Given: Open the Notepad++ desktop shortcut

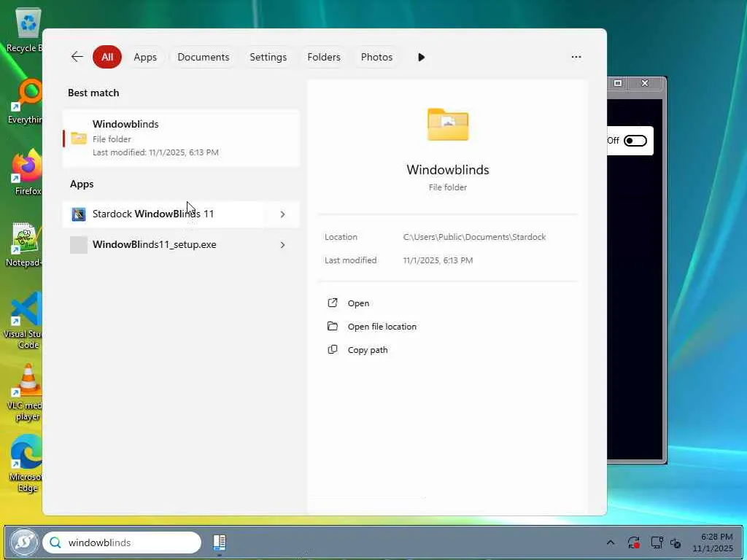Looking at the screenshot, I should (x=25, y=244).
